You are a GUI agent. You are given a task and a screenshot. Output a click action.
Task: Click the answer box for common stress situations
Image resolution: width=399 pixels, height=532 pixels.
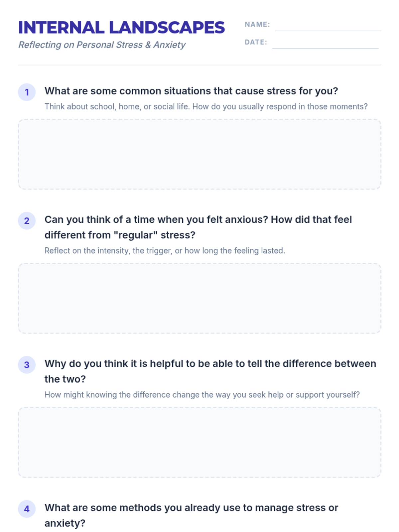pyautogui.click(x=199, y=154)
